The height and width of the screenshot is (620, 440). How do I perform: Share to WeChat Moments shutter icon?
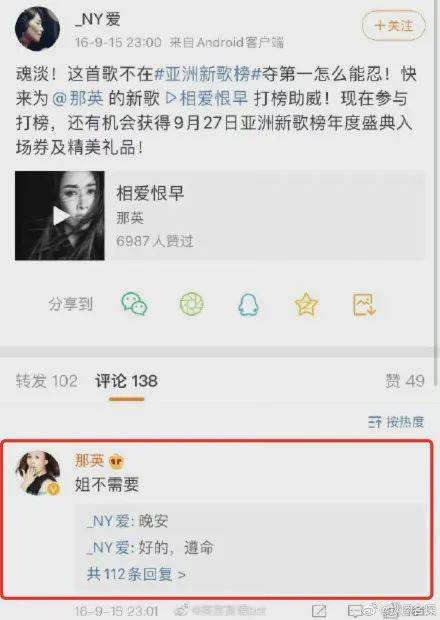point(192,304)
